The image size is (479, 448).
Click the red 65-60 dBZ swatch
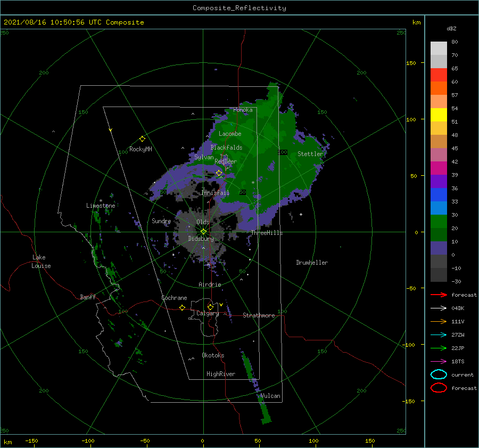click(x=439, y=75)
